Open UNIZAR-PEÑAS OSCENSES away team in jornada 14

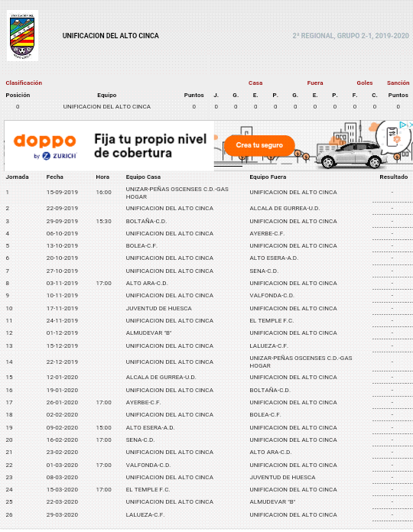pos(301,362)
